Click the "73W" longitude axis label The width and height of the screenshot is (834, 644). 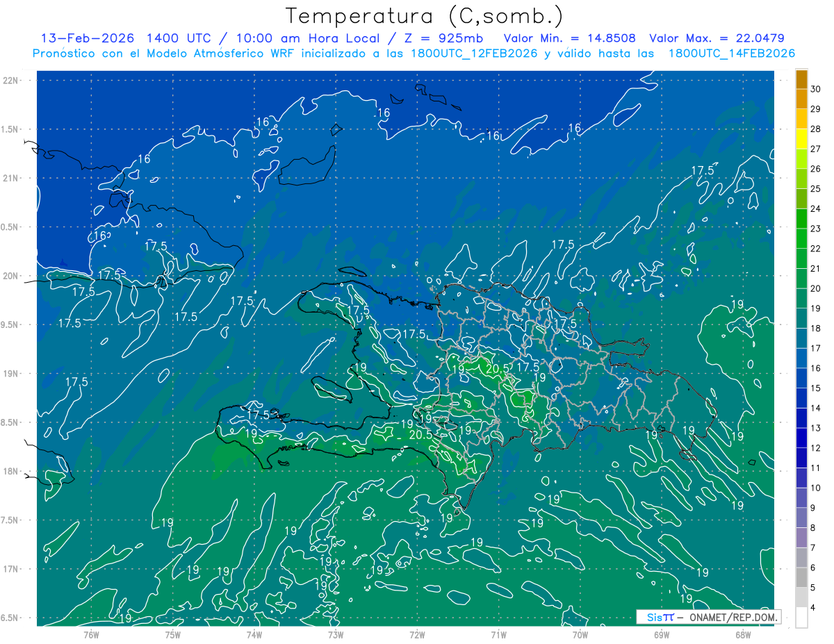336,634
